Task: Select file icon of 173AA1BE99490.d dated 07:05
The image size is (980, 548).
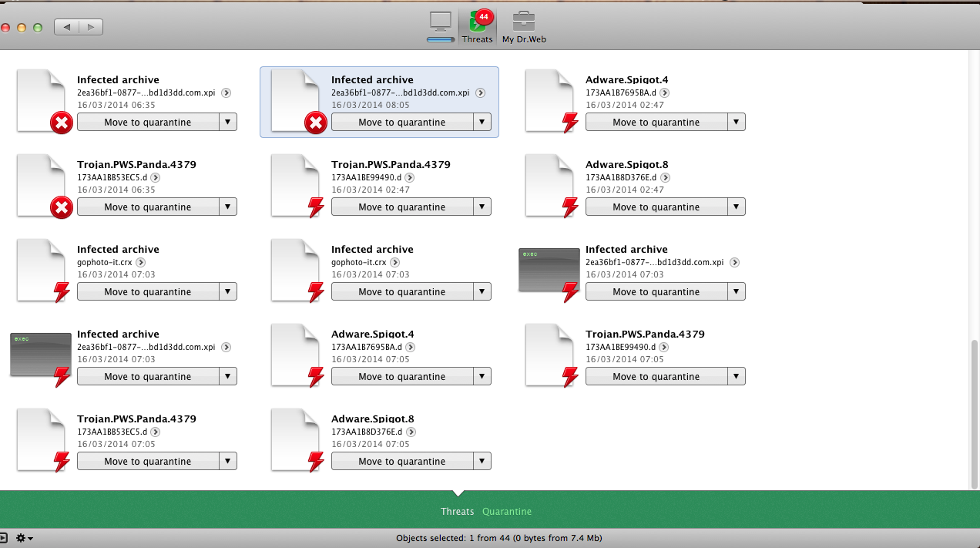Action: [x=551, y=355]
